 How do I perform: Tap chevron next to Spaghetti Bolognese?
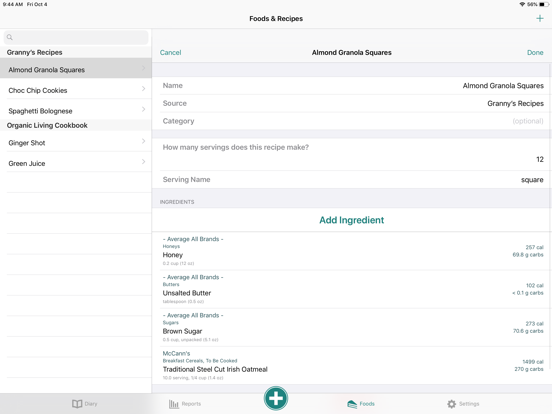coord(143,109)
